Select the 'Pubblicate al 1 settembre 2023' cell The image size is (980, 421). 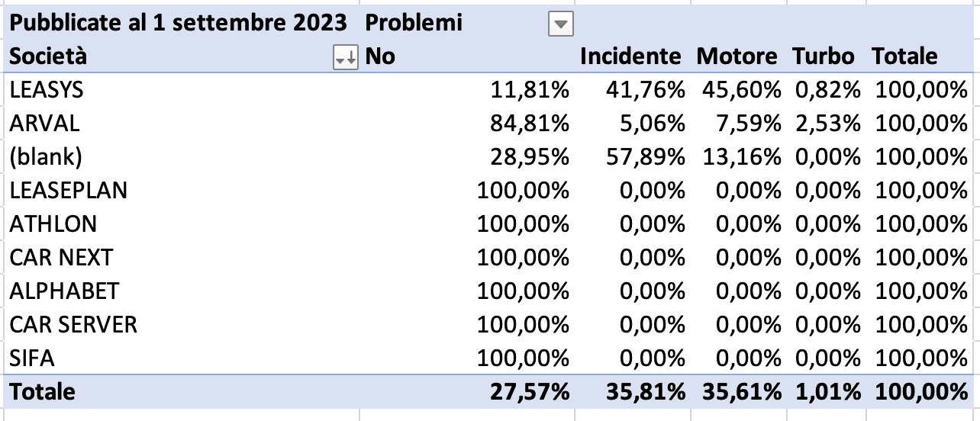(178, 23)
